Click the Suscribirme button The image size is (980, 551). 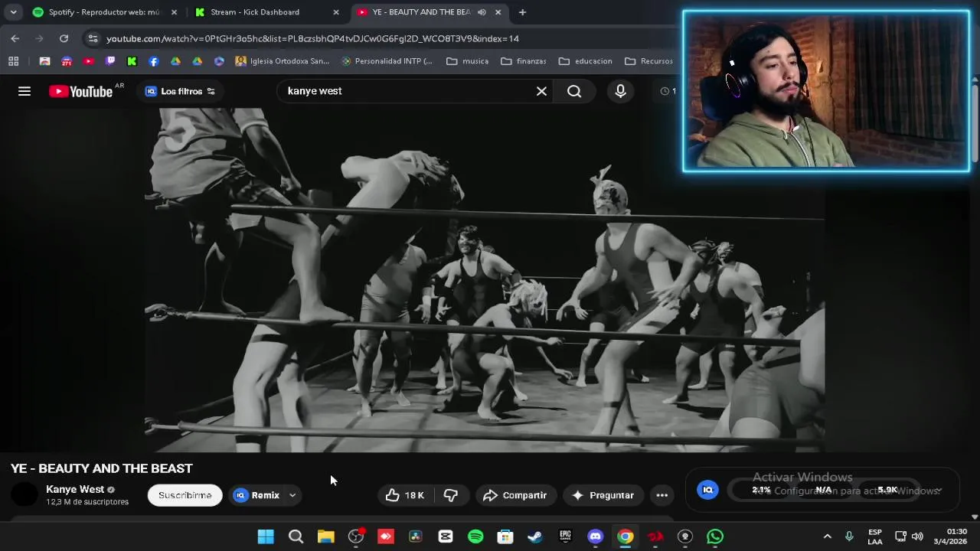[185, 495]
